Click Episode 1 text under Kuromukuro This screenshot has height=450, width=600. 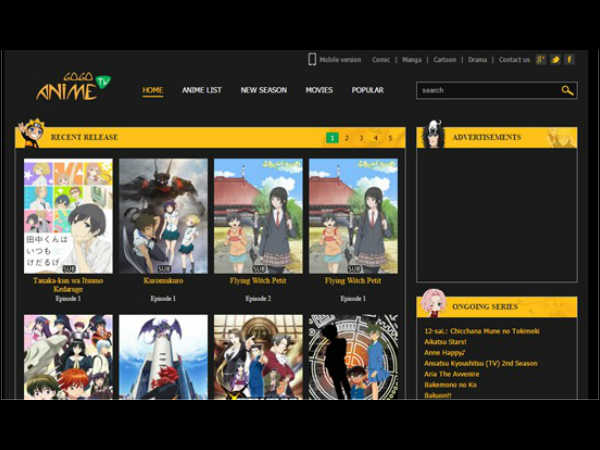tap(163, 298)
